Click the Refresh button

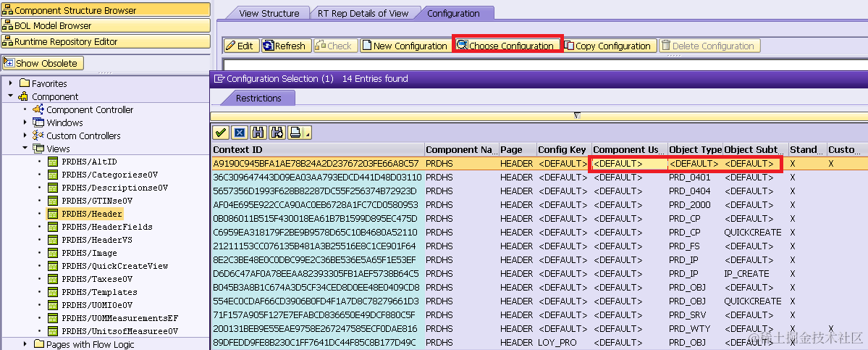(x=285, y=46)
